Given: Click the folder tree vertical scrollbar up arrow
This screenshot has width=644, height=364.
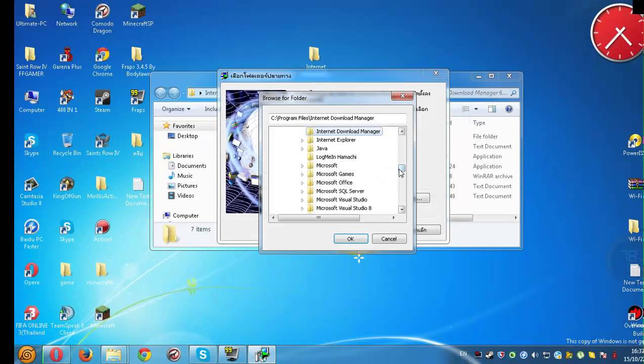Looking at the screenshot, I should (402, 131).
